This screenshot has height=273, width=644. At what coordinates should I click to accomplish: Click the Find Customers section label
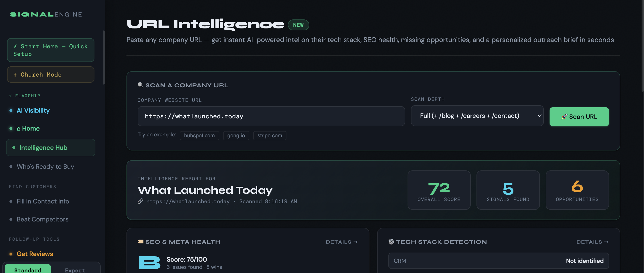click(33, 187)
